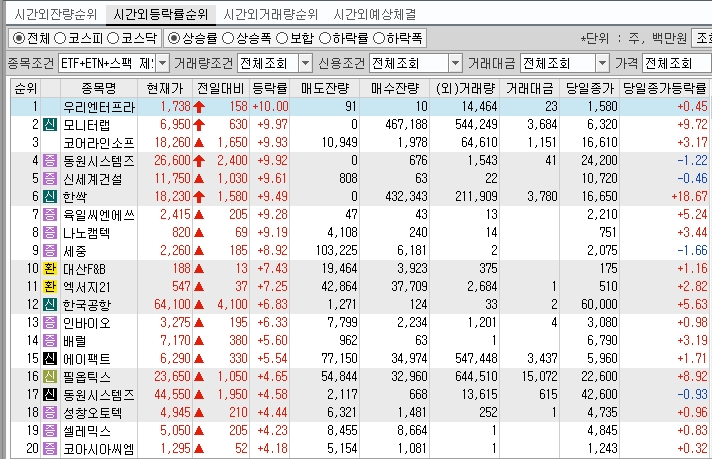Image resolution: width=712 pixels, height=459 pixels.
Task: Click the yellow 환 badge beside 대산F&B
Action: [50, 268]
